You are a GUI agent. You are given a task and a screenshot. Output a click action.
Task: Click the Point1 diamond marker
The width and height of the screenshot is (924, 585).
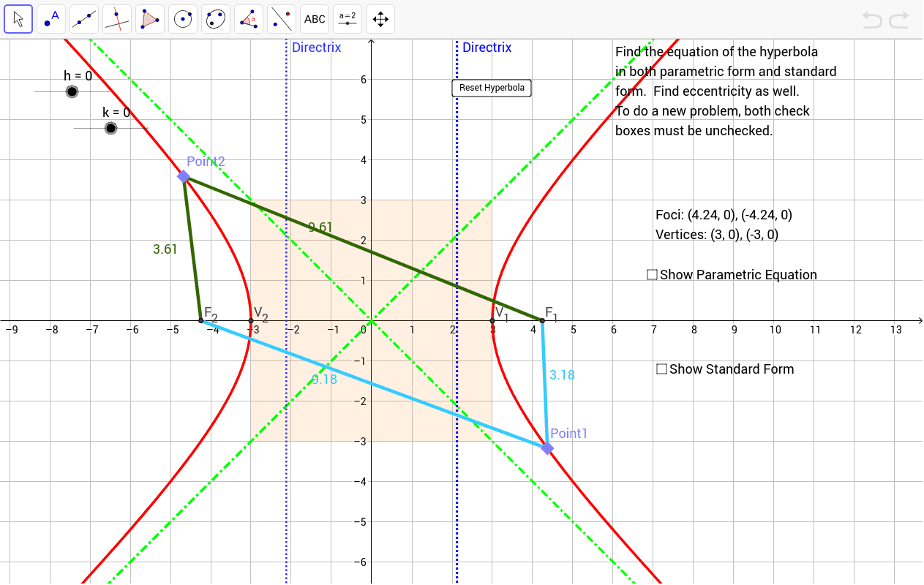tap(547, 448)
